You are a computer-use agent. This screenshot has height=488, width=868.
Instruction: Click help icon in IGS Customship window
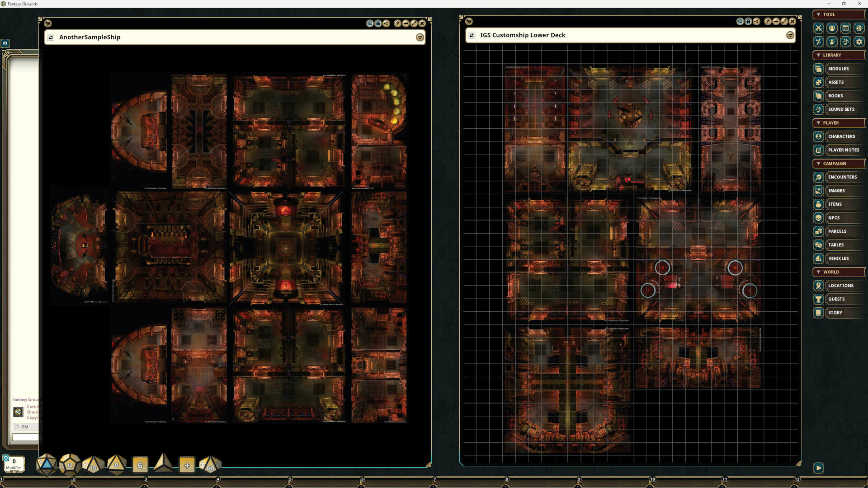(768, 21)
